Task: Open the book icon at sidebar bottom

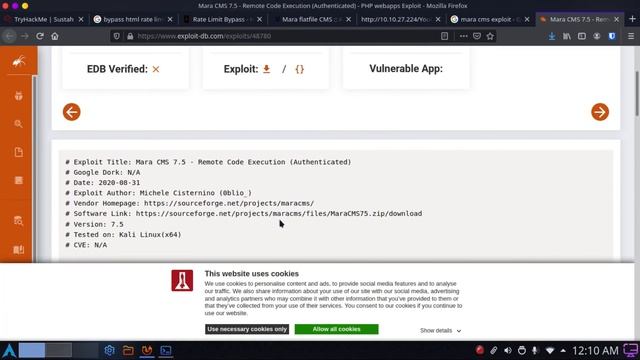Action: [x=18, y=249]
